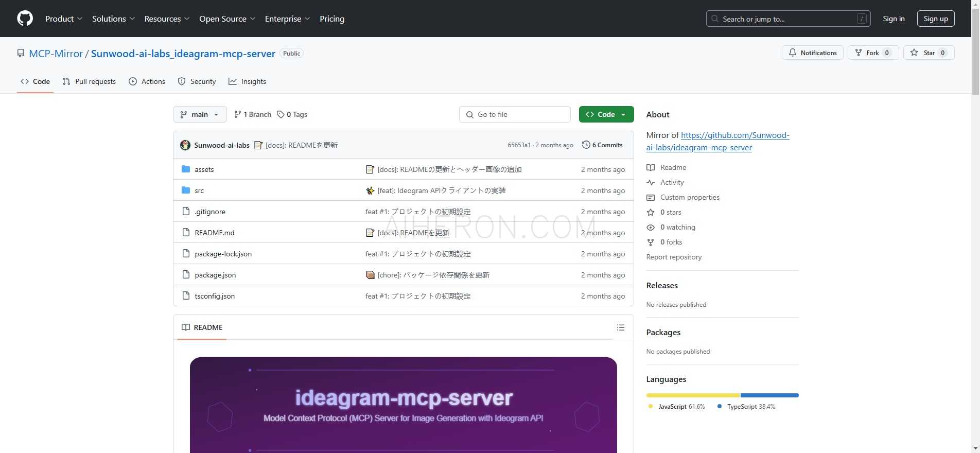Click the Sign in link
This screenshot has height=453, width=980.
click(x=894, y=19)
